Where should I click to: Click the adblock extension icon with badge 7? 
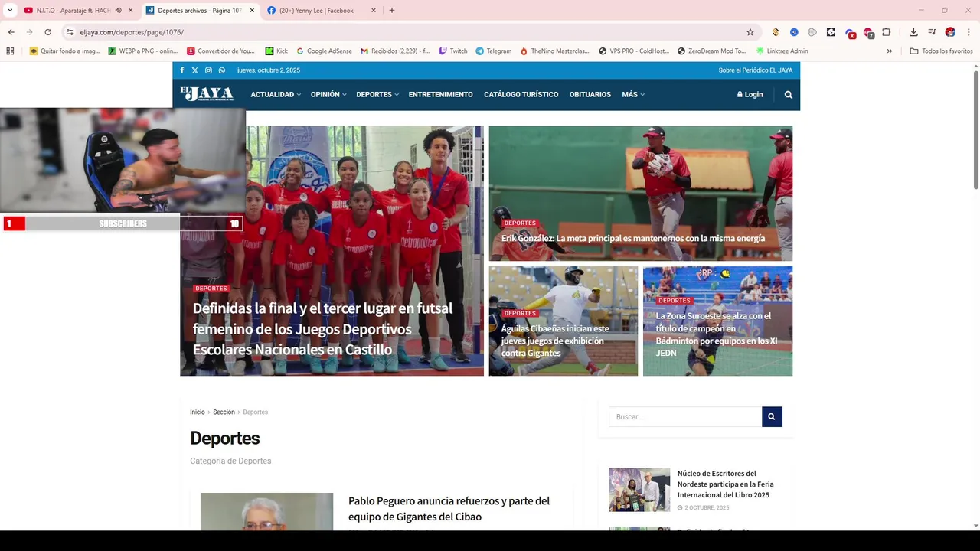coord(868,32)
